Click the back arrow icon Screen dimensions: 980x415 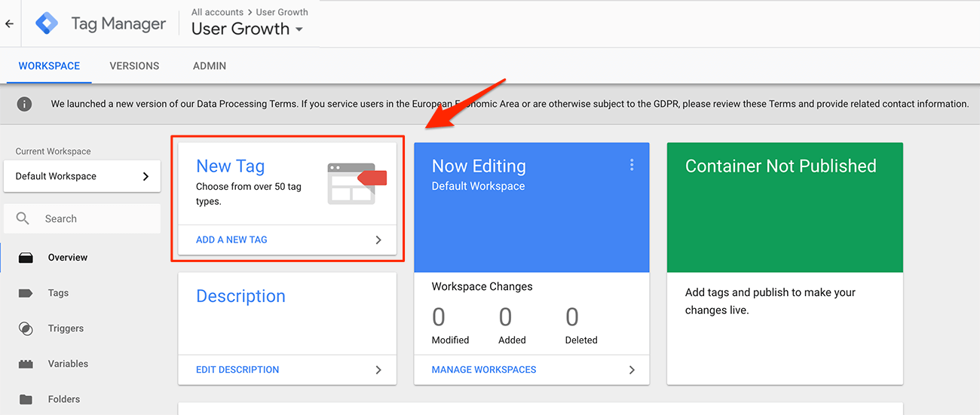pyautogui.click(x=9, y=24)
